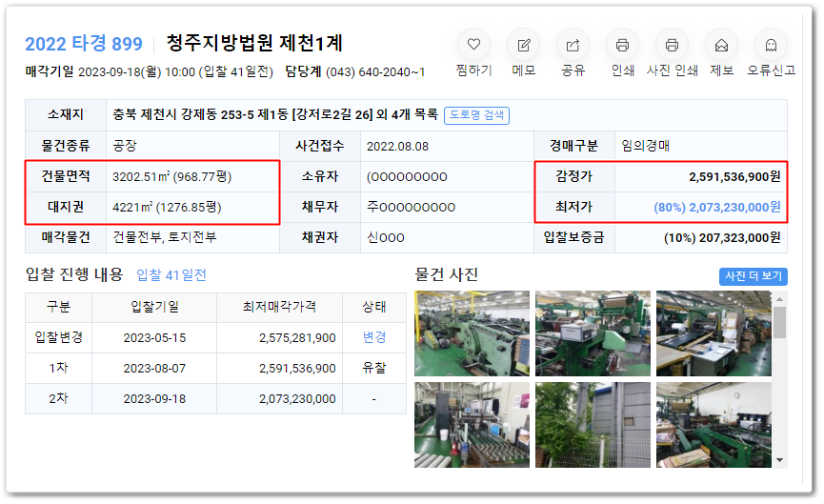Click the 인쇄 print icon

tap(622, 45)
